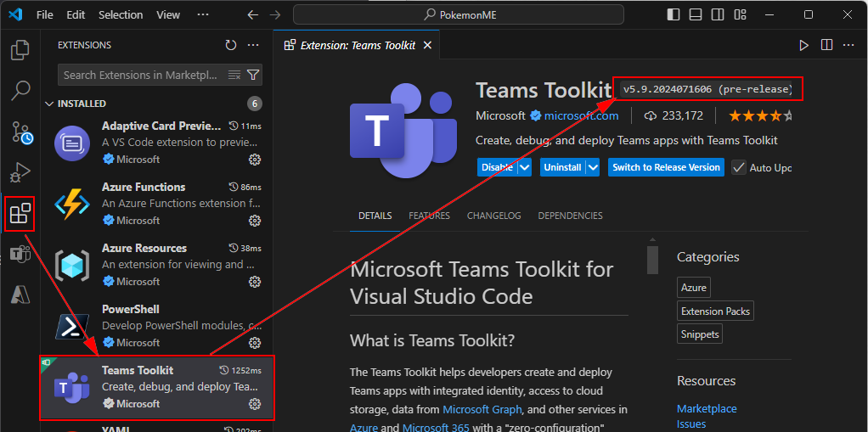Open the Marketplace resource link
This screenshot has height=432, width=868.
[x=707, y=408]
